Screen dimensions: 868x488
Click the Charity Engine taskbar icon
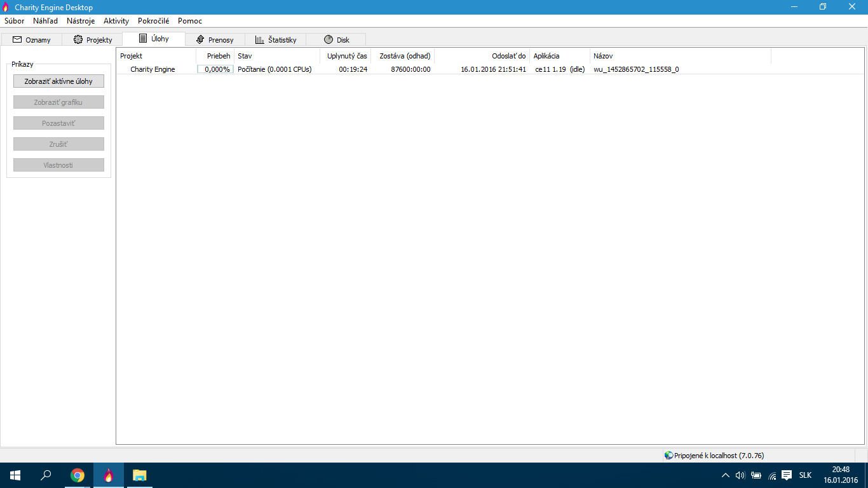tap(109, 475)
